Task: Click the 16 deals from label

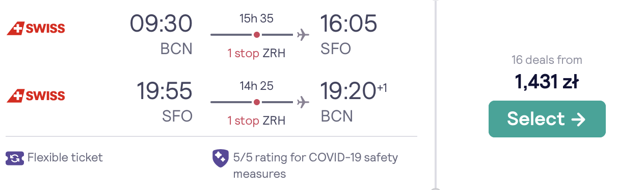Action: [547, 60]
